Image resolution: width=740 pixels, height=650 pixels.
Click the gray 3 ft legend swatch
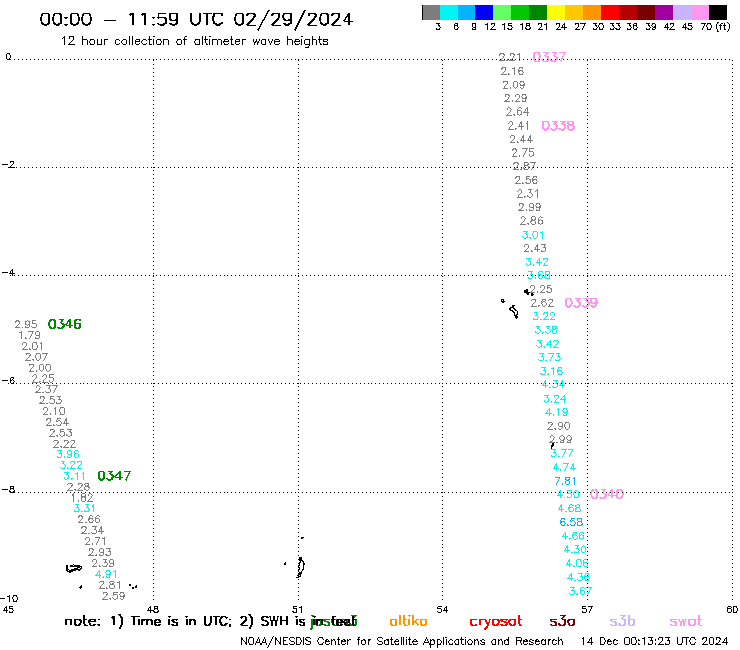431,12
